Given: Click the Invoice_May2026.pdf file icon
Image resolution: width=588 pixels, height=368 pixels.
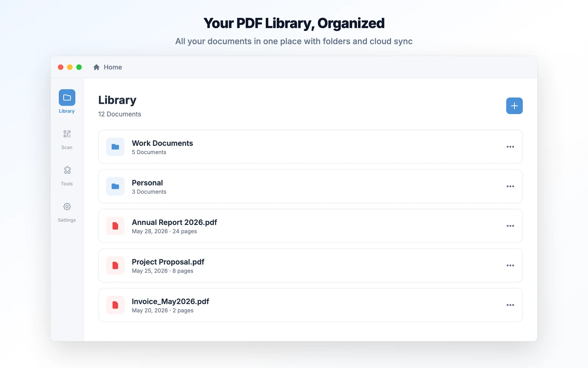Looking at the screenshot, I should [x=115, y=305].
